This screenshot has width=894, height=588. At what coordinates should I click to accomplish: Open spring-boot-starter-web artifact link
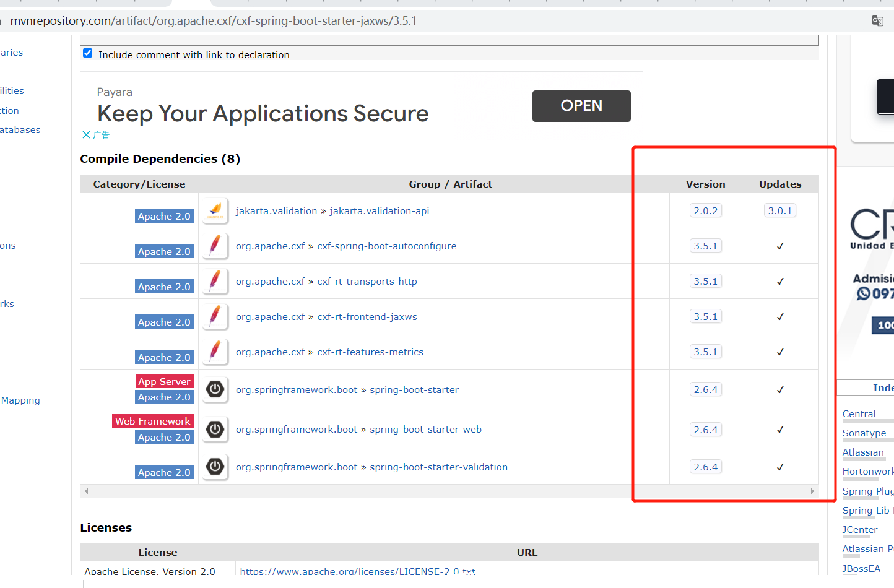pos(426,430)
